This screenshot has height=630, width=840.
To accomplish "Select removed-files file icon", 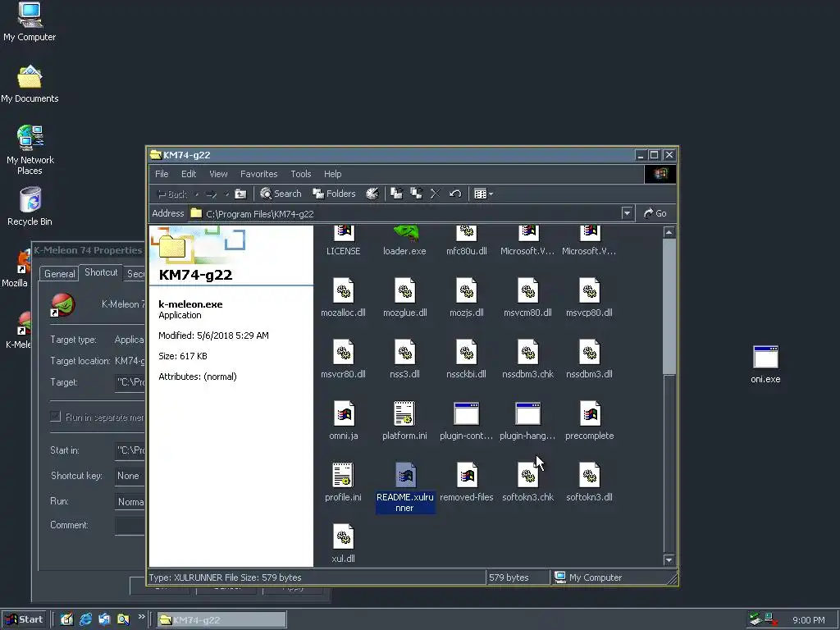I will point(467,476).
